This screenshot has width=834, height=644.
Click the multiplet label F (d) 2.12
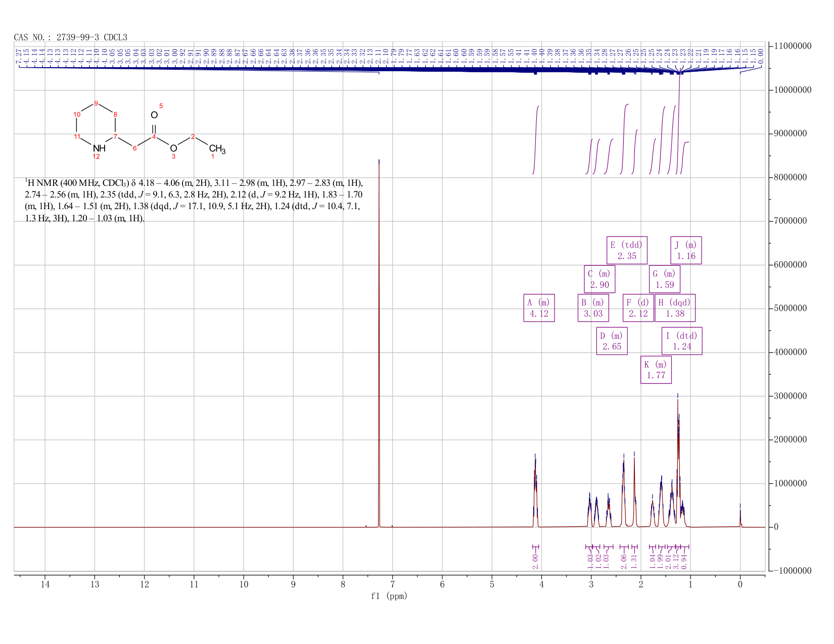tap(637, 308)
